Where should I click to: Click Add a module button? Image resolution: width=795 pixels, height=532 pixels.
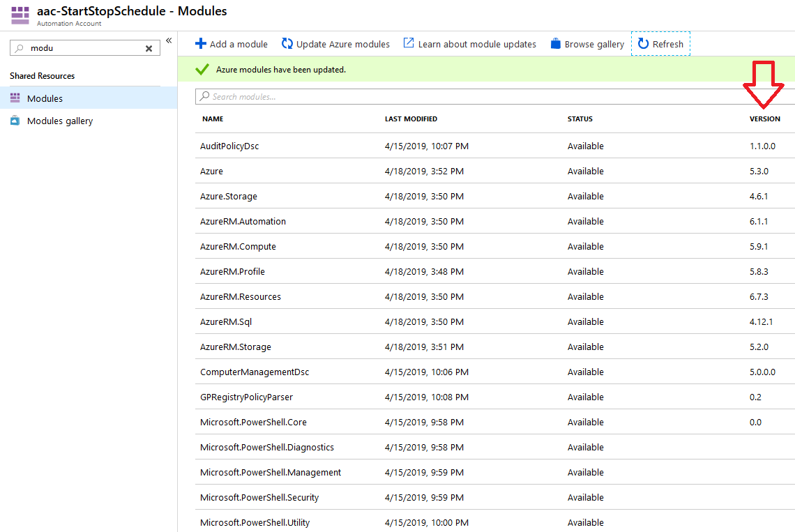click(x=232, y=44)
